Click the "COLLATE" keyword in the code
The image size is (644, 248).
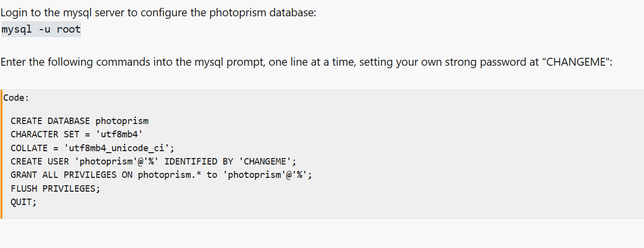tap(29, 148)
